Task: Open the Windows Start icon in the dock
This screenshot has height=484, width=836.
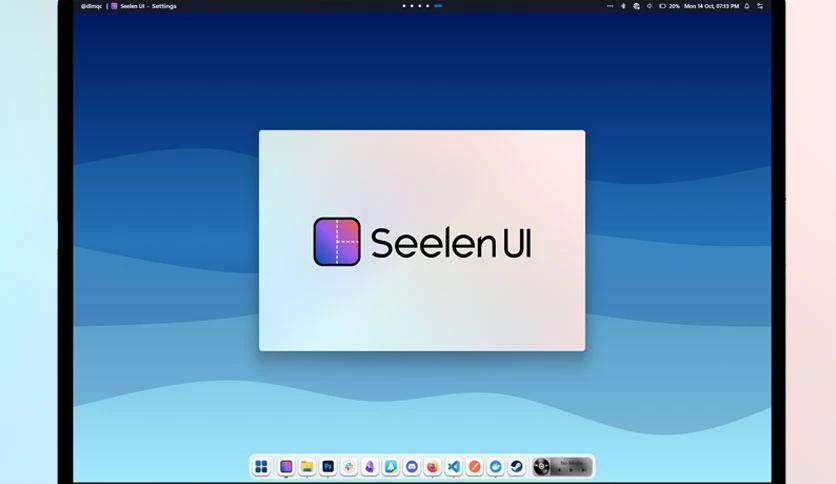Action: pyautogui.click(x=261, y=467)
